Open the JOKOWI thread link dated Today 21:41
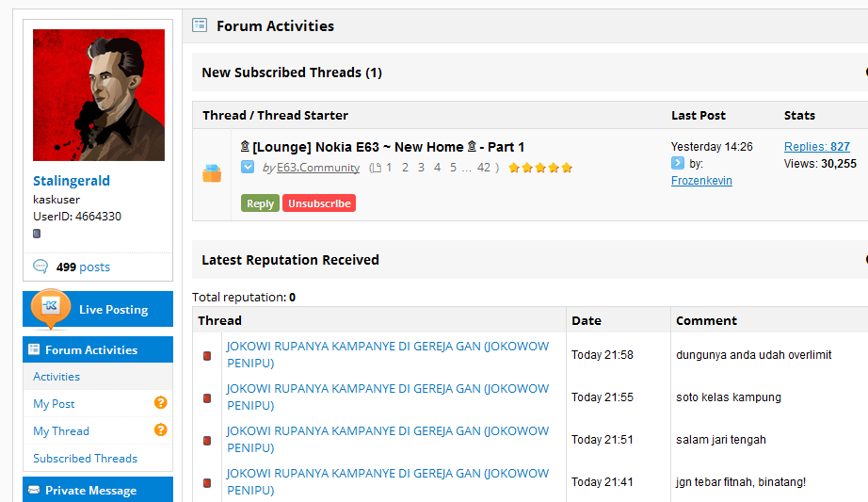This screenshot has width=868, height=502. [388, 482]
